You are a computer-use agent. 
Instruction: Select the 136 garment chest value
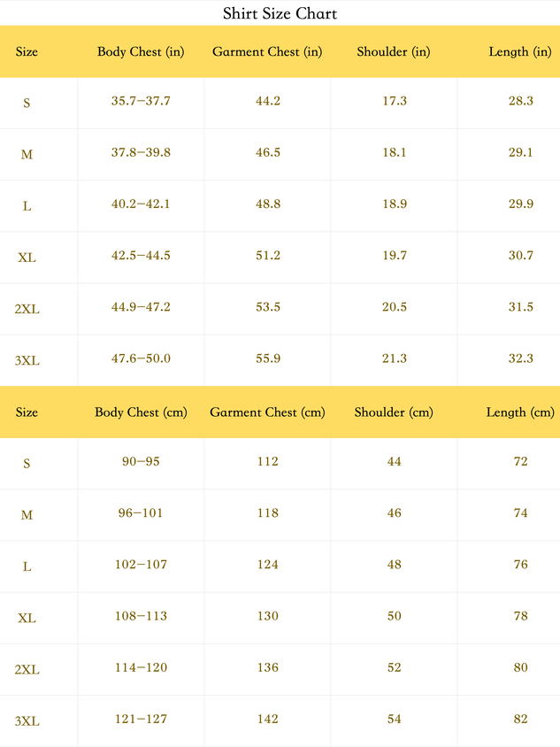pyautogui.click(x=268, y=667)
